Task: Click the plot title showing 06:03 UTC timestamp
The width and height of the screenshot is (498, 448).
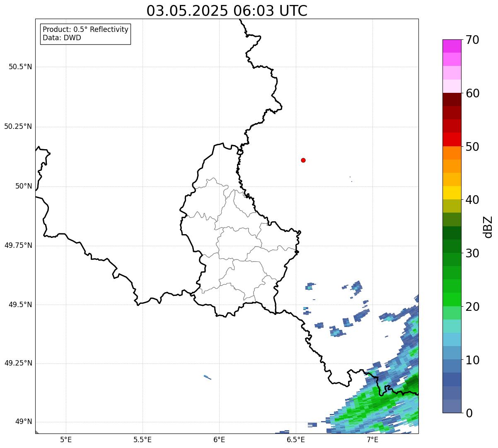Action: click(227, 11)
